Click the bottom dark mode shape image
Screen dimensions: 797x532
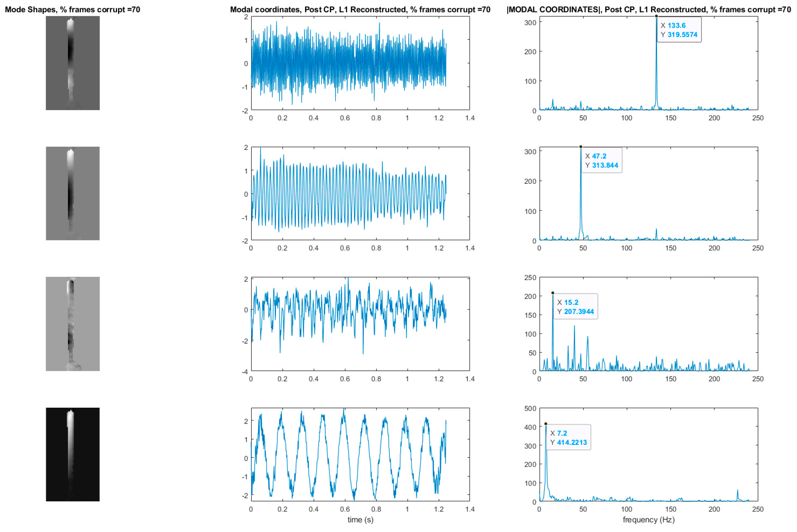(73, 454)
